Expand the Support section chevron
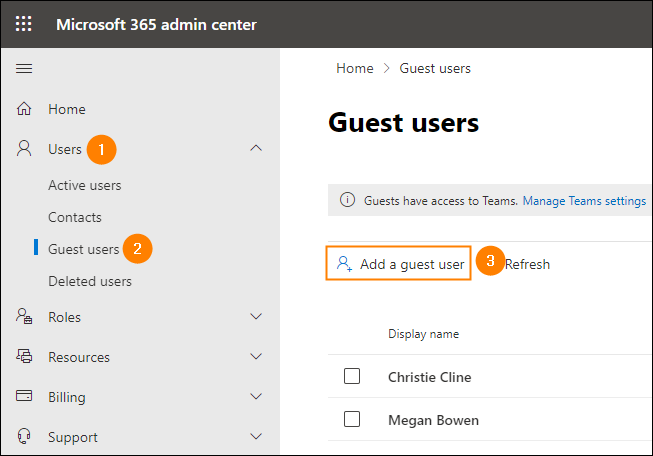The image size is (653, 456). coord(256,436)
